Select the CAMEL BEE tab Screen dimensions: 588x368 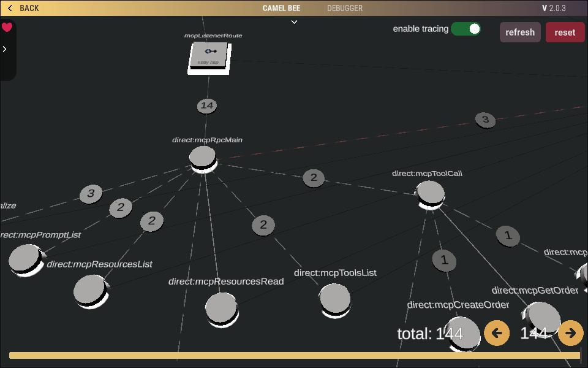click(x=281, y=8)
